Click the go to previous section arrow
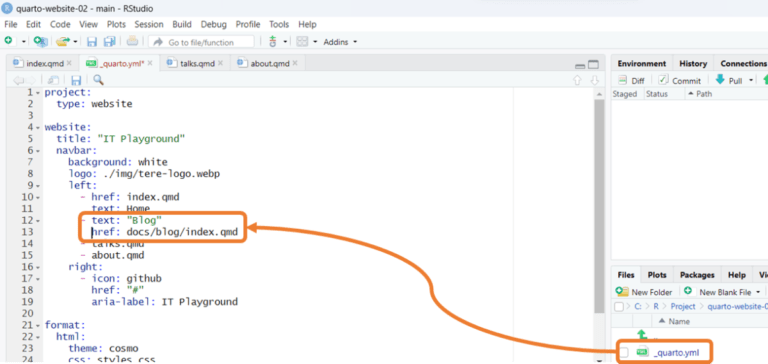This screenshot has width=768, height=364. click(x=577, y=80)
